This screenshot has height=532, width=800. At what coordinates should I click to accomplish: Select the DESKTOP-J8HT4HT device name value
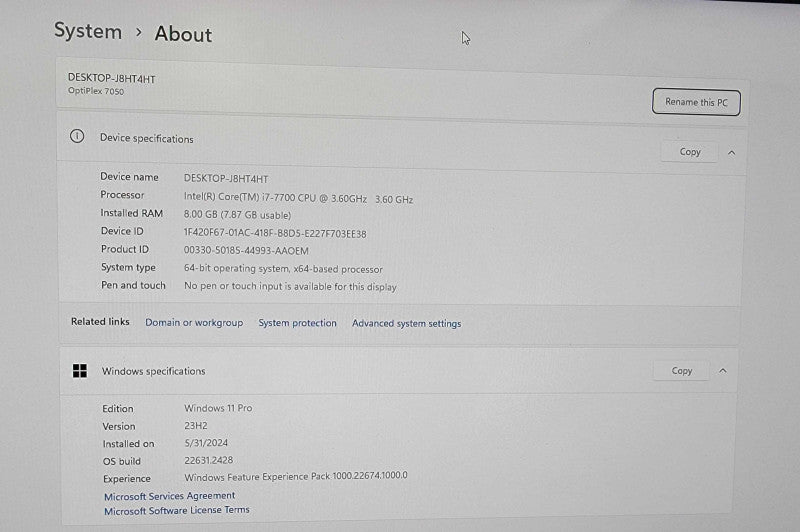226,179
